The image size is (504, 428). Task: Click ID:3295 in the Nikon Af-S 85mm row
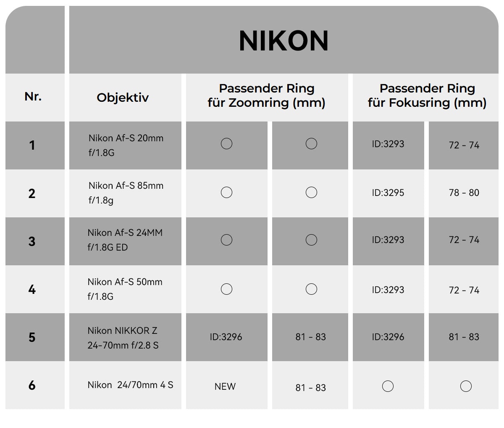(x=388, y=193)
